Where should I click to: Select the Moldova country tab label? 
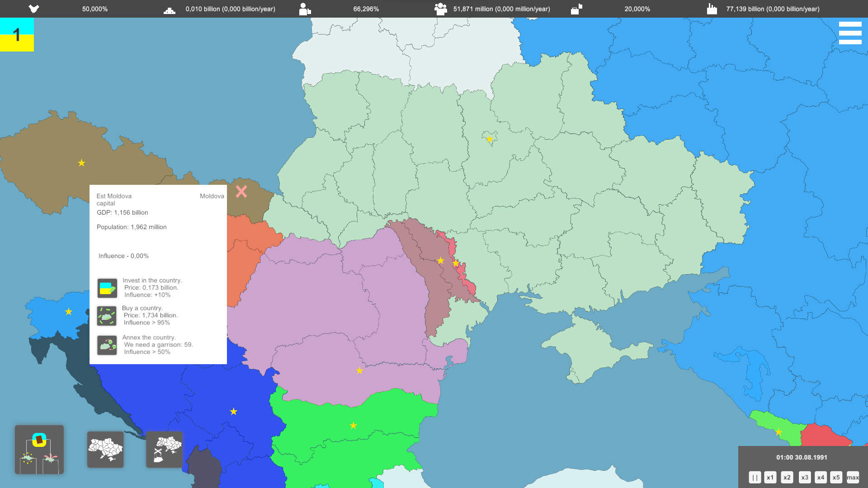point(212,196)
